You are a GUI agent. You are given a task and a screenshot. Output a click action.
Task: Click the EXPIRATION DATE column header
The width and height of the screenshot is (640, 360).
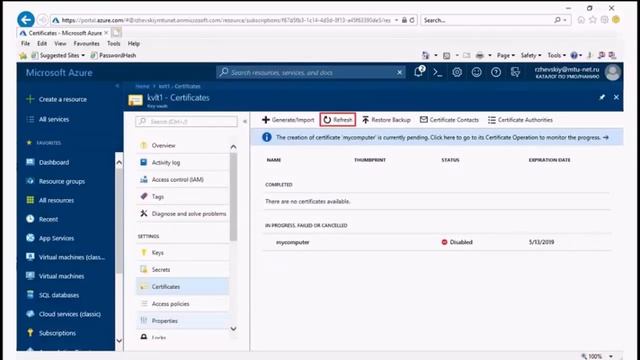tap(549, 160)
